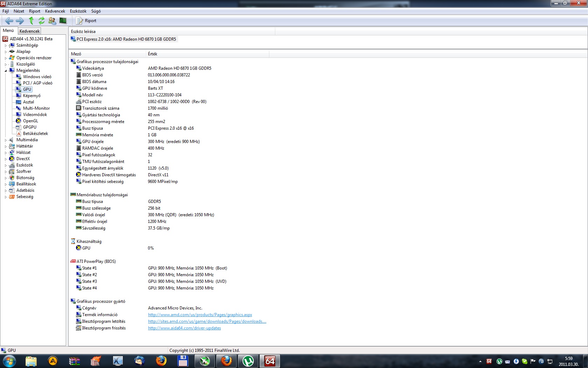
Task: Open the AMD graphics product information link
Action: [200, 315]
